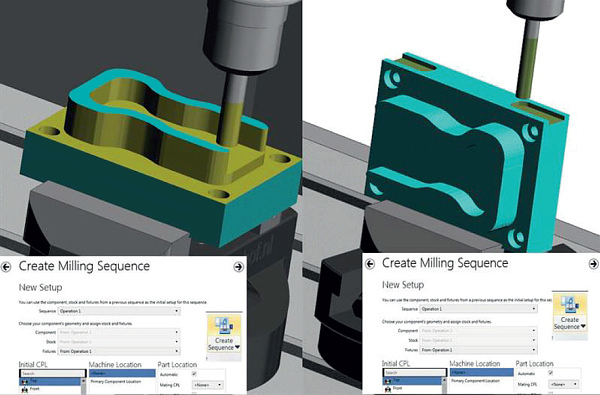
Task: Click Initial CPL list scrollbar in left dialog
Action: click(83, 386)
